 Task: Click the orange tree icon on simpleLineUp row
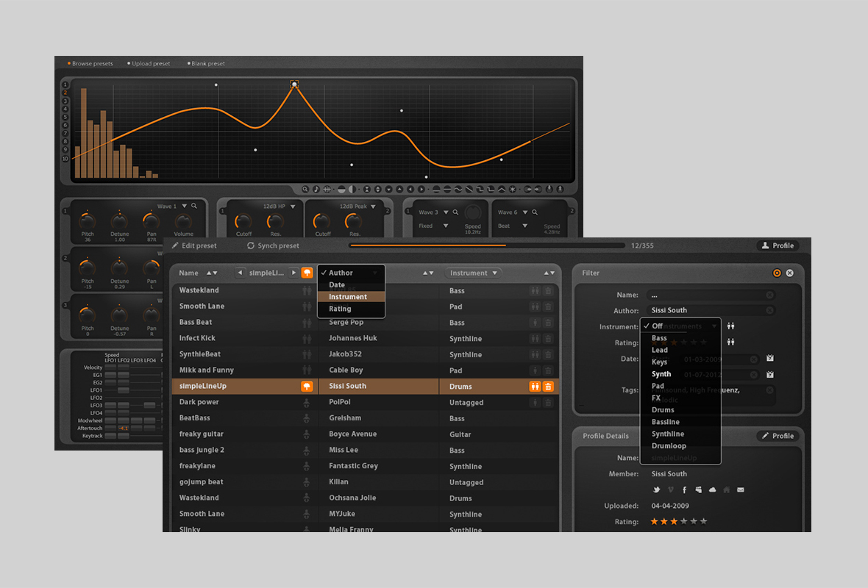coord(307,386)
